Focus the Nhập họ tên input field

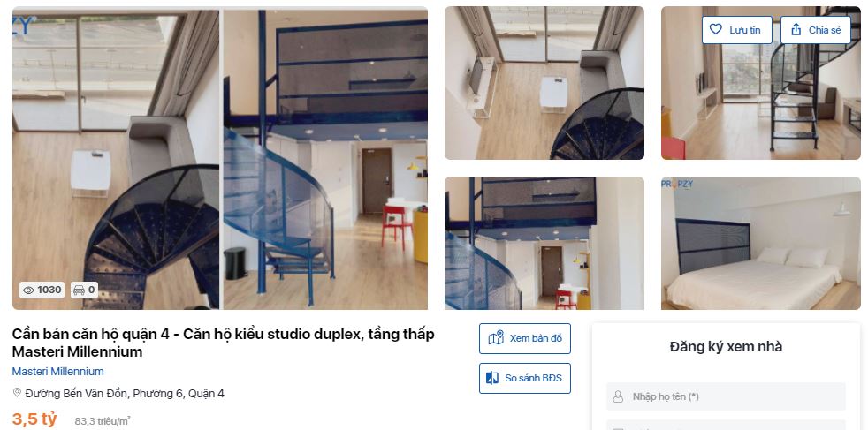point(726,396)
